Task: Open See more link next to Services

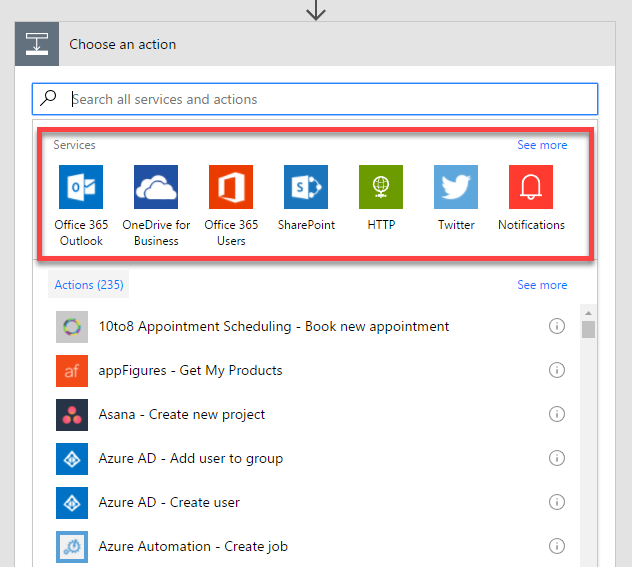Action: [x=542, y=145]
